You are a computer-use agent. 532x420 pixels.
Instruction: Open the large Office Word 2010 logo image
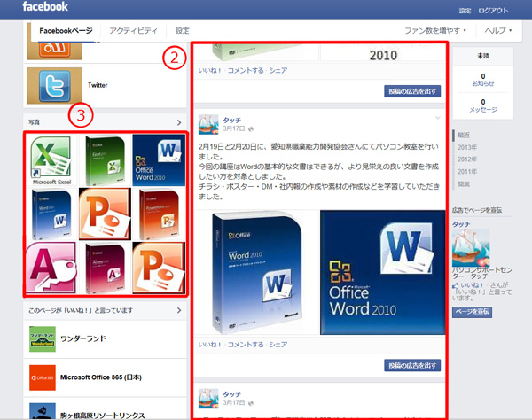coord(382,273)
